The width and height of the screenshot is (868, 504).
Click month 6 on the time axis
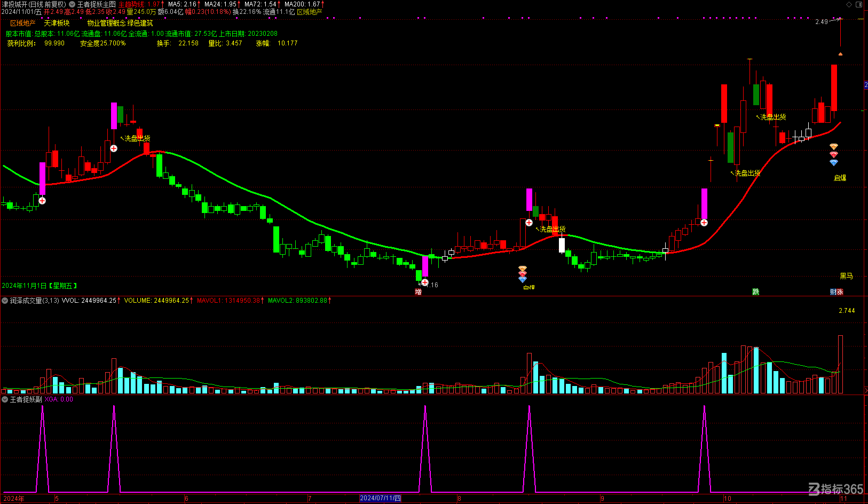[186, 499]
